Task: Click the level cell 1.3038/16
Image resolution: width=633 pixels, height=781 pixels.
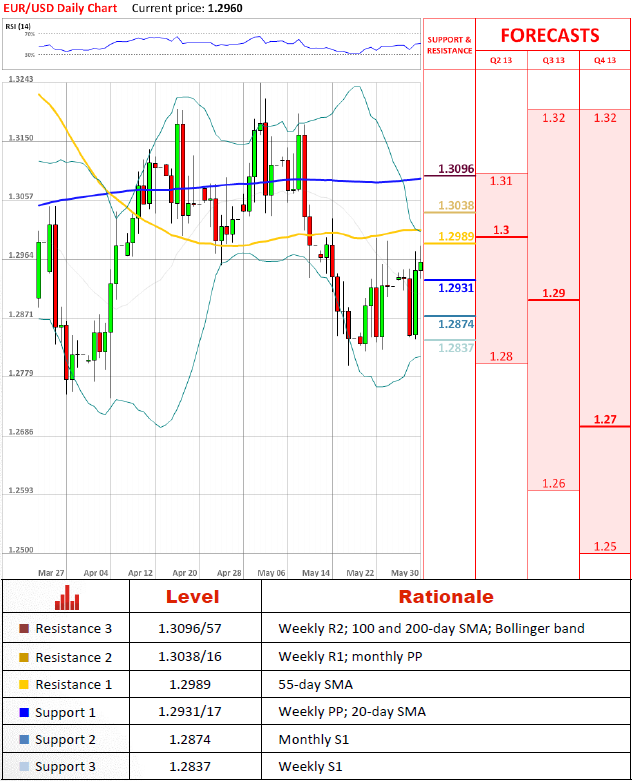Action: [190, 656]
